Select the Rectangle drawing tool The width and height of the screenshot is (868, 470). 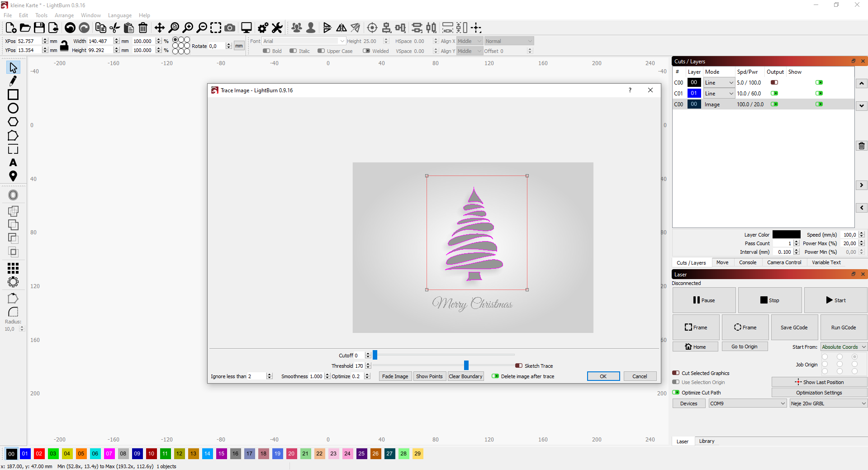coord(13,95)
